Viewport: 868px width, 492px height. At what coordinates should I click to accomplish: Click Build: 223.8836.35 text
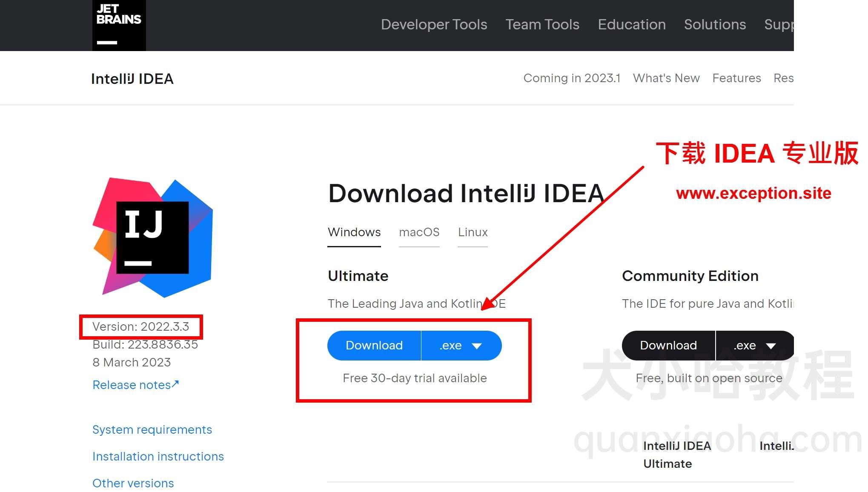click(x=145, y=345)
